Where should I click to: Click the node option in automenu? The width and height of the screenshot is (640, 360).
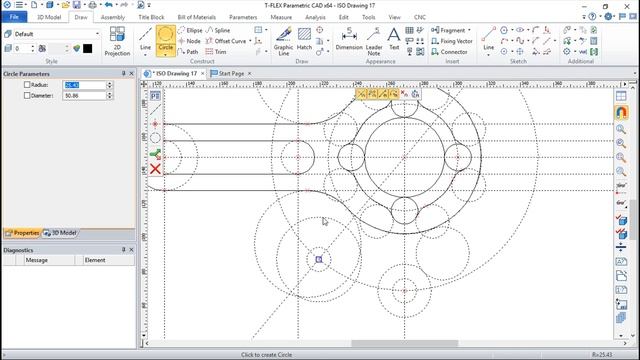pyautogui.click(x=155, y=124)
